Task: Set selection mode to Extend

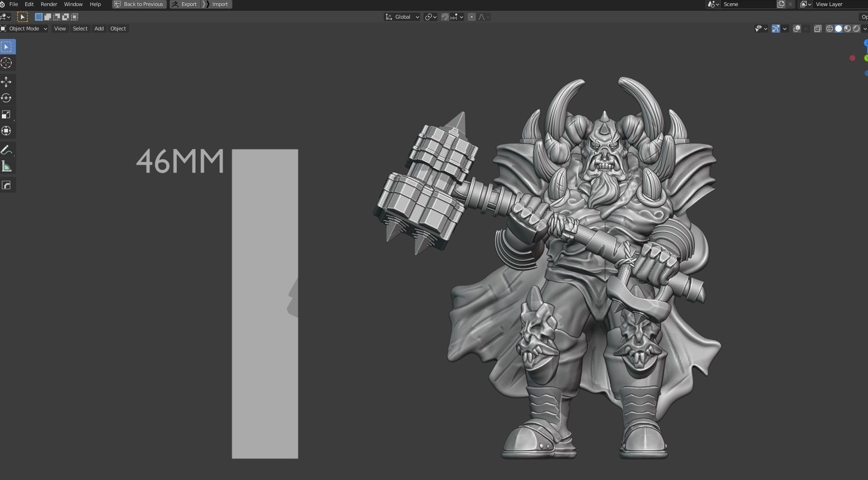Action: pos(48,17)
